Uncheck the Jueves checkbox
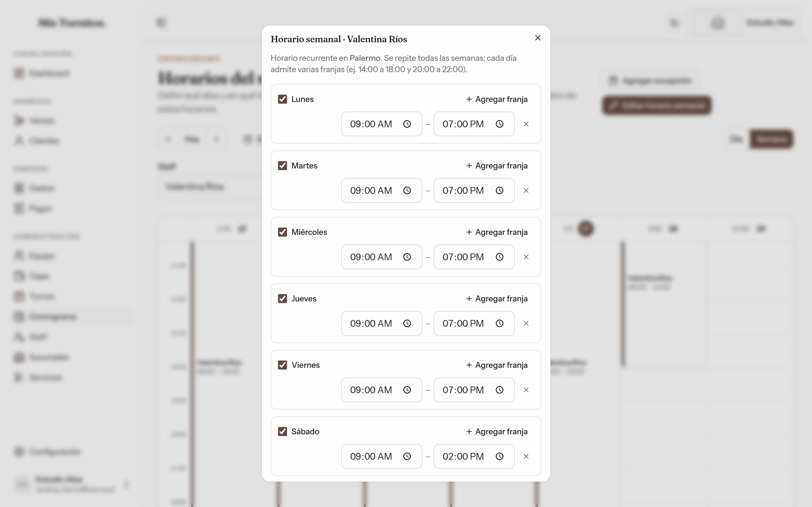 (x=283, y=299)
